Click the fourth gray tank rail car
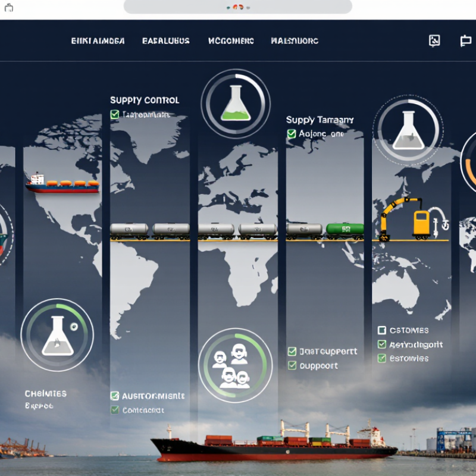This screenshot has height=476, width=476. (x=258, y=231)
